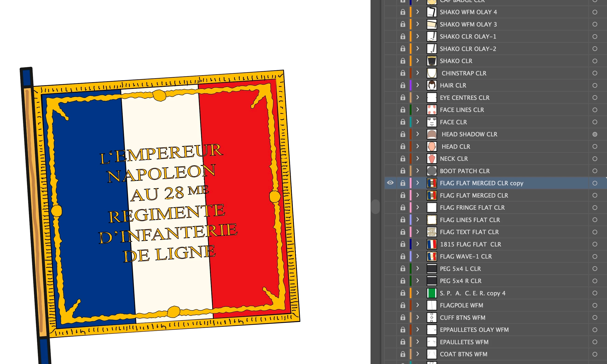Click target circle of FLAGPOLE WFM layer
607x364 pixels.
click(x=595, y=305)
